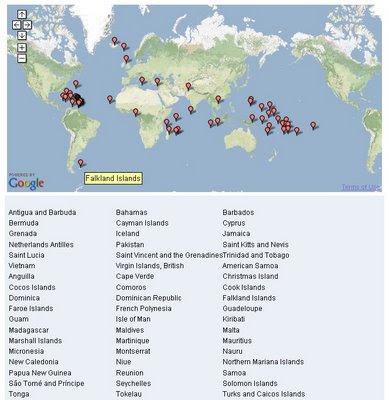
Task: Click Cape Verde list entry
Action: [135, 276]
